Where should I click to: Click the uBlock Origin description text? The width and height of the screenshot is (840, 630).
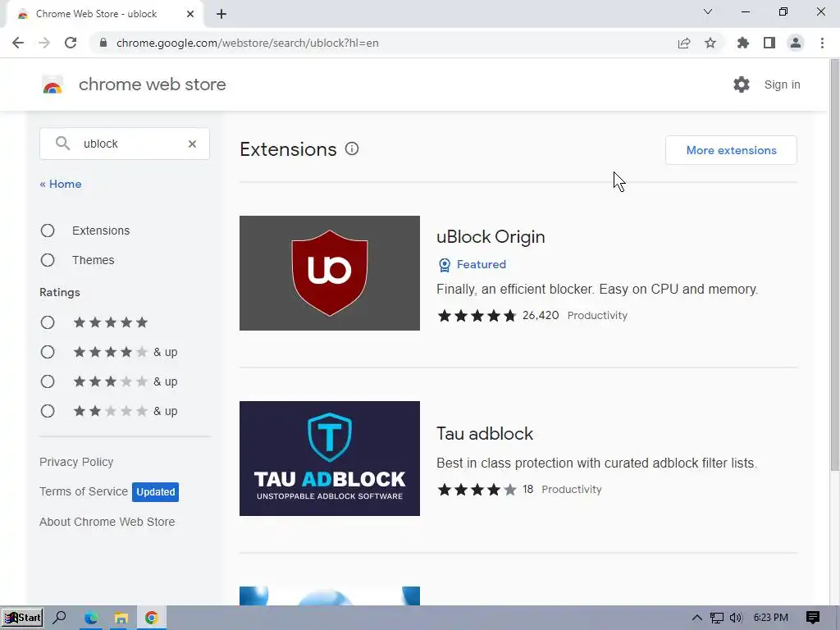pyautogui.click(x=597, y=290)
